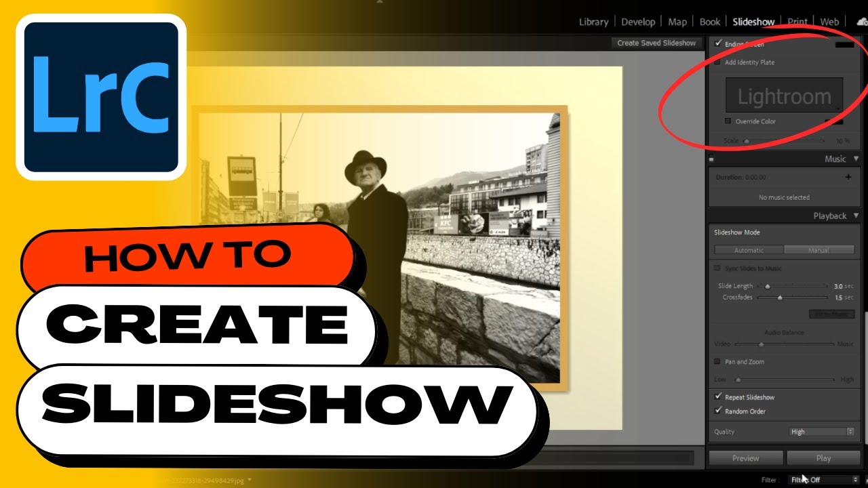This screenshot has height=488, width=868.
Task: Open the Override Color swatch
Action: point(833,121)
